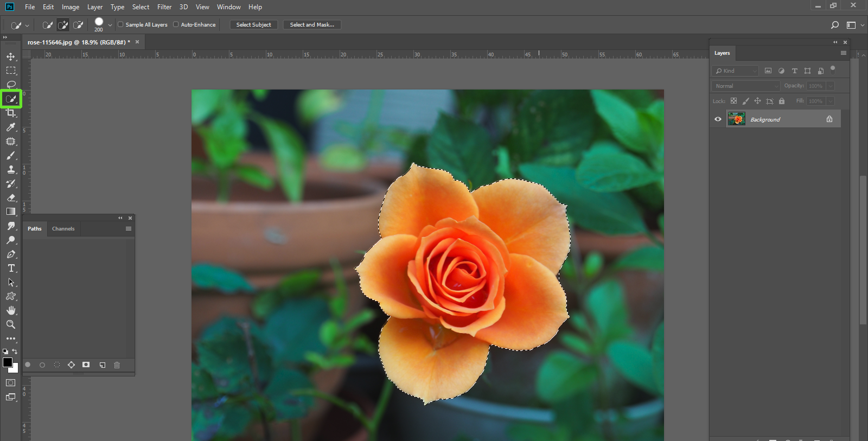Open the Fill slider dropdown arrow
868x441 pixels.
pos(830,101)
